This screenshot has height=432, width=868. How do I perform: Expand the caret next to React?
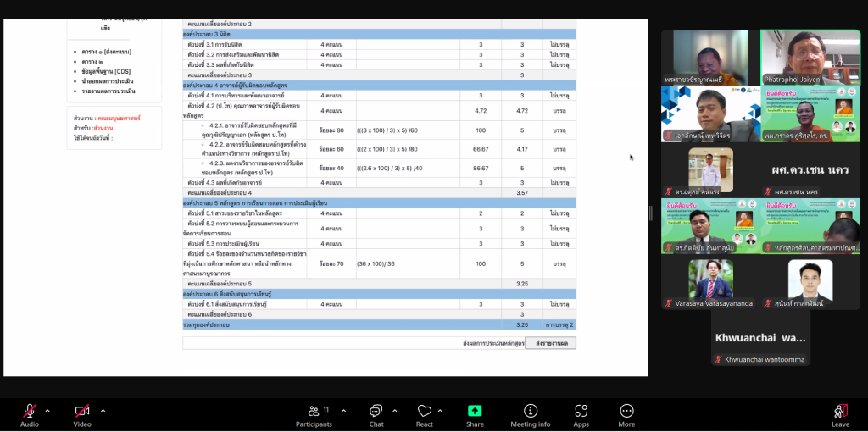click(440, 411)
